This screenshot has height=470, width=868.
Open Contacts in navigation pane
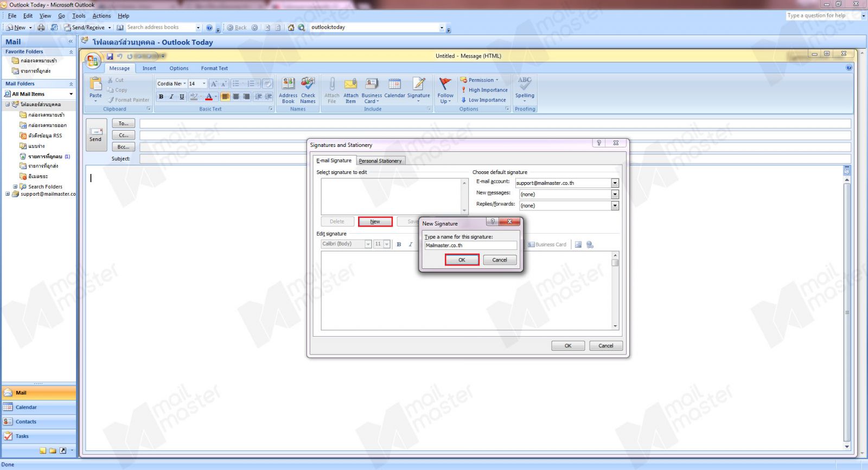tap(39, 422)
